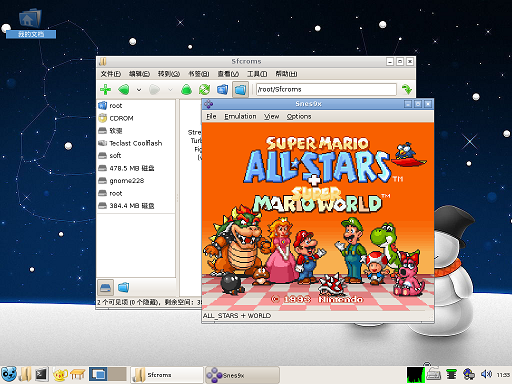Go to home folder toolbar icon
The image size is (512, 384).
[222, 89]
